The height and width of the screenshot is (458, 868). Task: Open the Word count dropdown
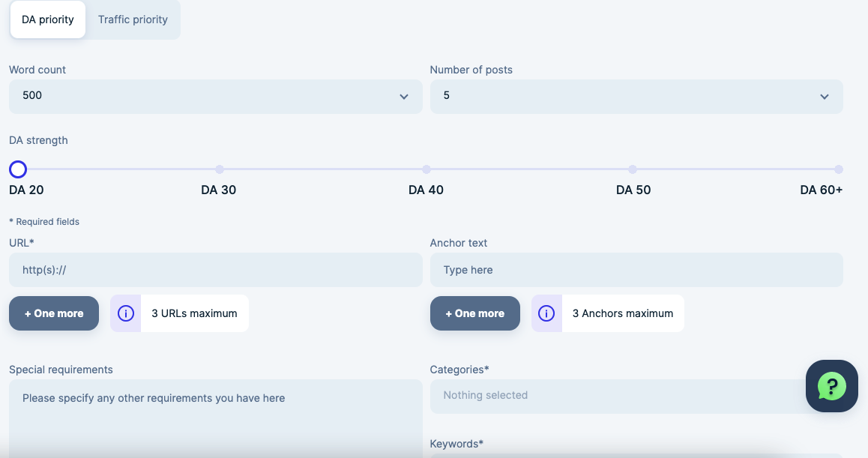coord(215,96)
